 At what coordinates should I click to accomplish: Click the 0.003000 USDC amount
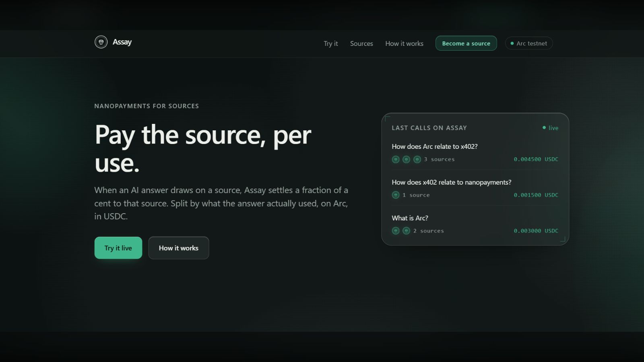click(x=536, y=231)
